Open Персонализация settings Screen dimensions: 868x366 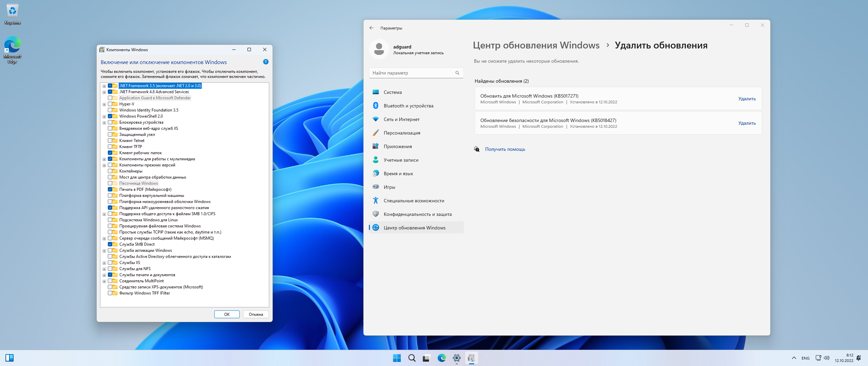(416, 133)
